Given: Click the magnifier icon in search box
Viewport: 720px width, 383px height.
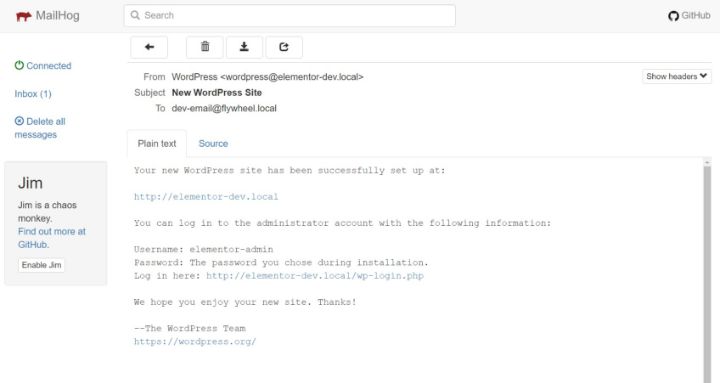Looking at the screenshot, I should 135,15.
